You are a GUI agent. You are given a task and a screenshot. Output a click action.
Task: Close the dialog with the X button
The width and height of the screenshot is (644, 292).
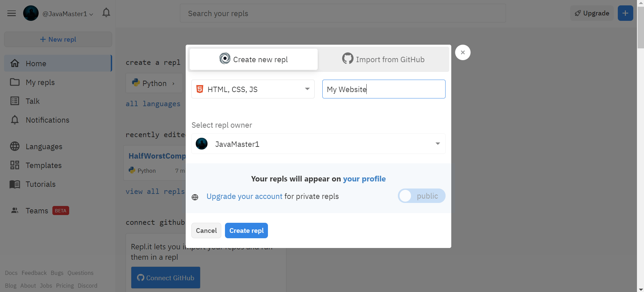tap(463, 52)
